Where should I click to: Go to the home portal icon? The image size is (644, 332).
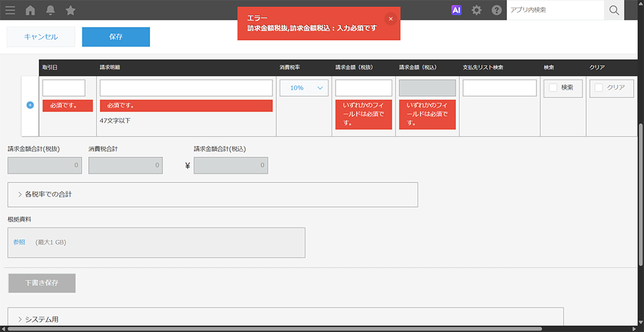[30, 10]
